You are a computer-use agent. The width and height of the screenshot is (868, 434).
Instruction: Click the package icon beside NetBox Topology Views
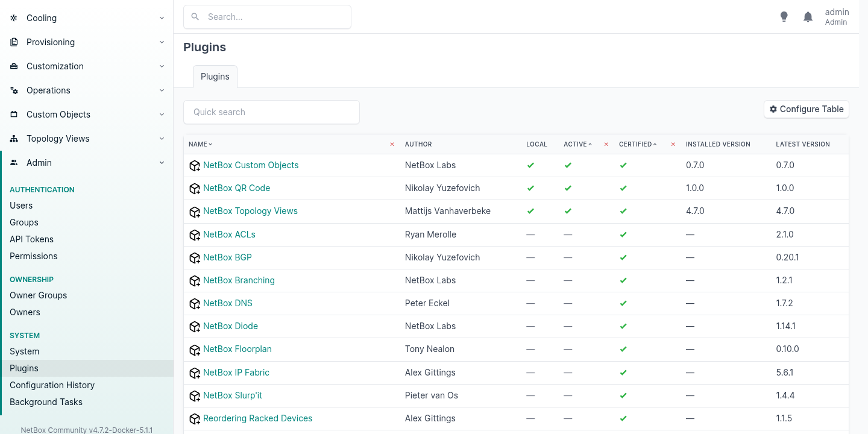(195, 212)
